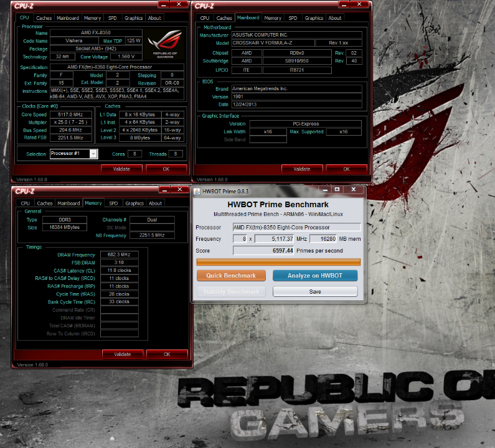495x448 pixels.
Task: Click Validate in the CPU-Z Memory window
Action: 123,354
